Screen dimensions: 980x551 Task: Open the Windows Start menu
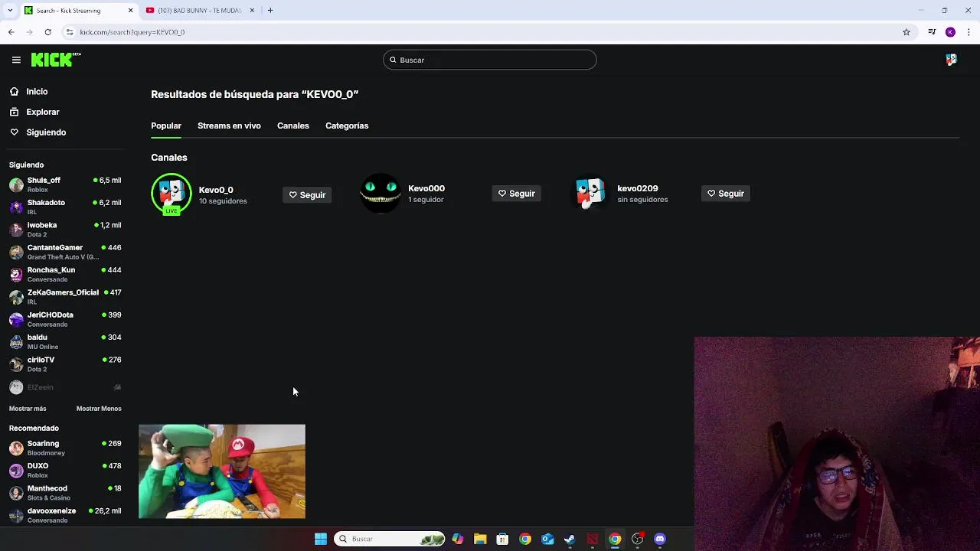[x=321, y=539]
